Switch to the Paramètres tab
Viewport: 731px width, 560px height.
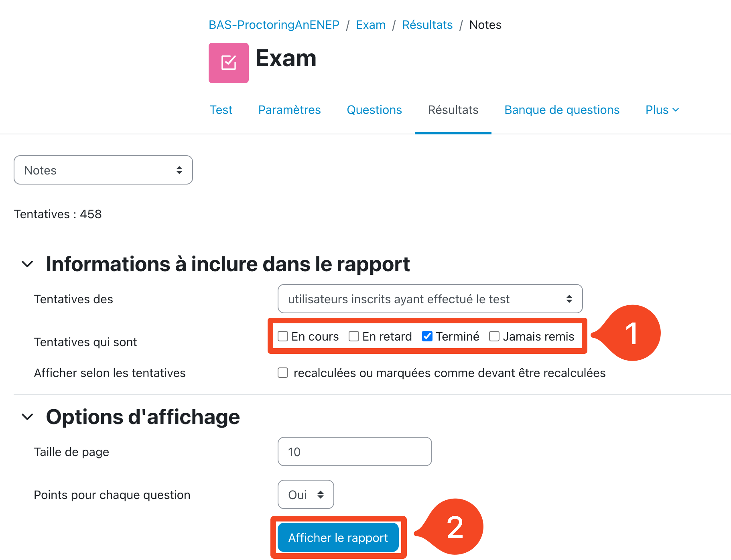pyautogui.click(x=289, y=110)
